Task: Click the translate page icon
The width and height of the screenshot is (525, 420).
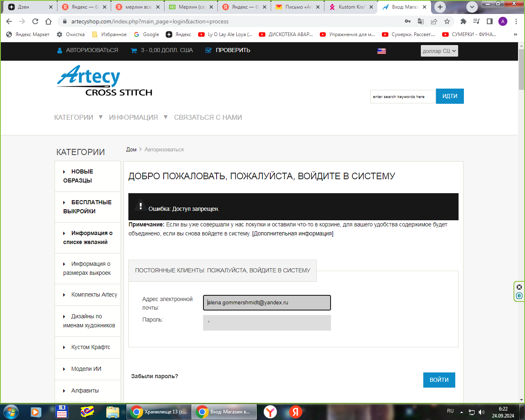Action: coord(421,21)
